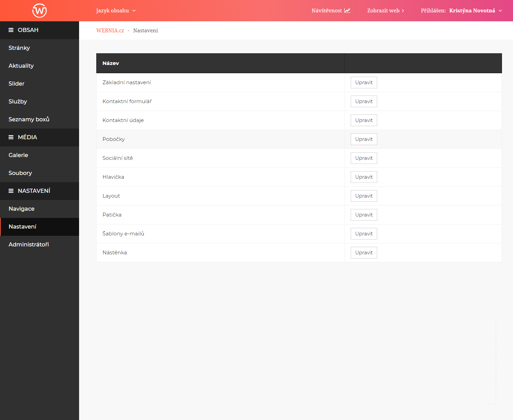Image resolution: width=513 pixels, height=420 pixels.
Task: Click the MÉDIA section header
Action: click(40, 137)
